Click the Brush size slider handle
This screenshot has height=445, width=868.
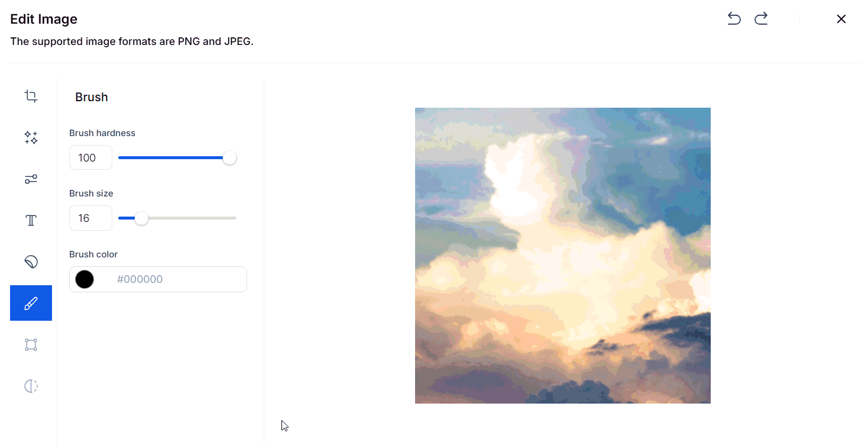[141, 218]
